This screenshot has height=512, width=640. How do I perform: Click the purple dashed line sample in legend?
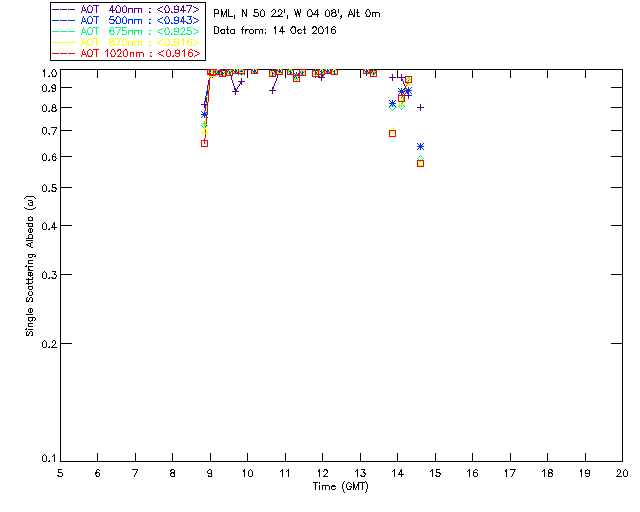pos(64,9)
